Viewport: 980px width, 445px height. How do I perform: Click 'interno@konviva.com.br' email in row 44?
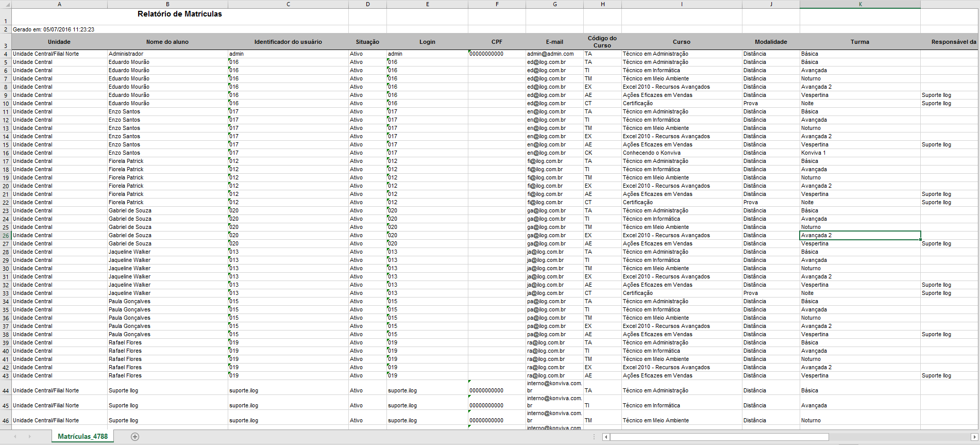(554, 387)
